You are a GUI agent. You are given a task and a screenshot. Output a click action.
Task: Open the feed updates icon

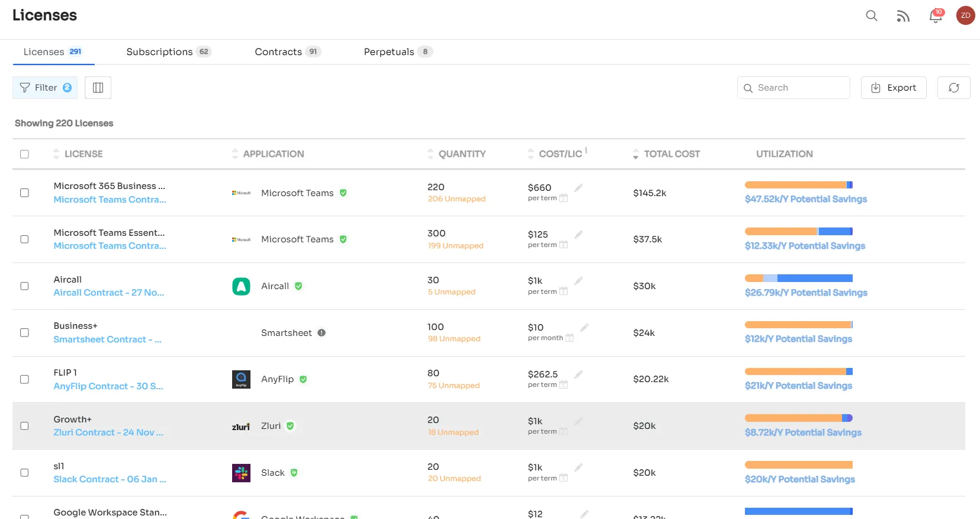903,16
